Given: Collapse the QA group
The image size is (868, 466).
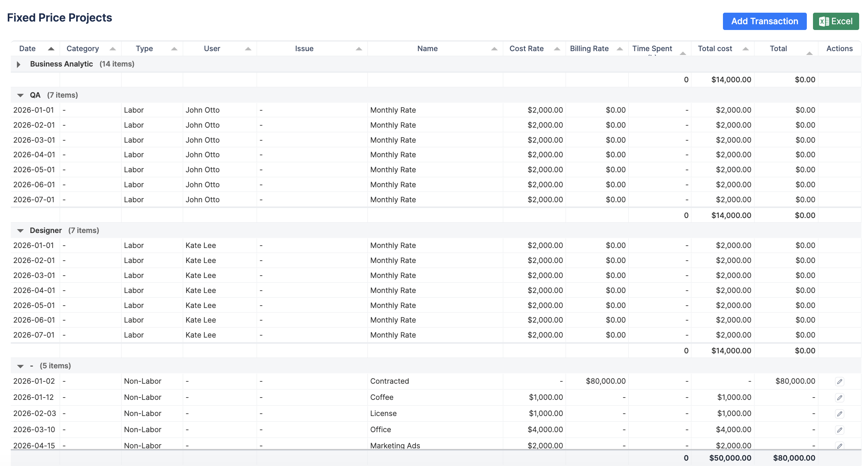Looking at the screenshot, I should coord(20,95).
